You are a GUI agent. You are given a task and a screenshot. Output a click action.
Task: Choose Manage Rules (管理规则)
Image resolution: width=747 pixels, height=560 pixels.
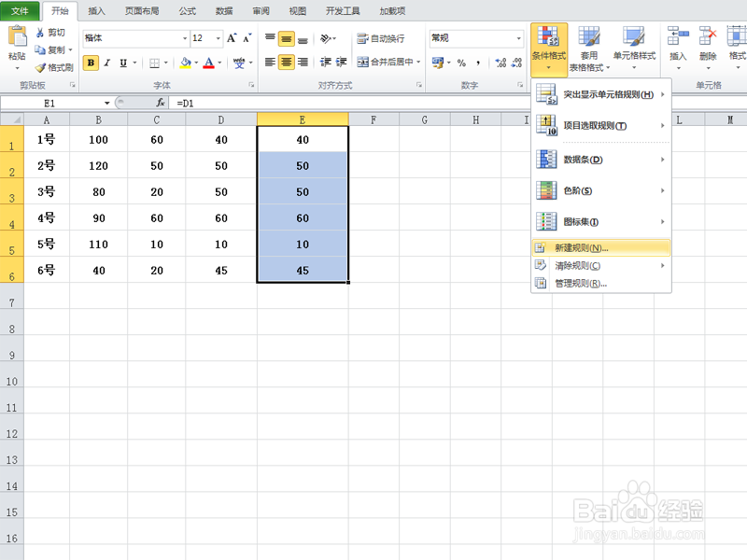(x=601, y=284)
